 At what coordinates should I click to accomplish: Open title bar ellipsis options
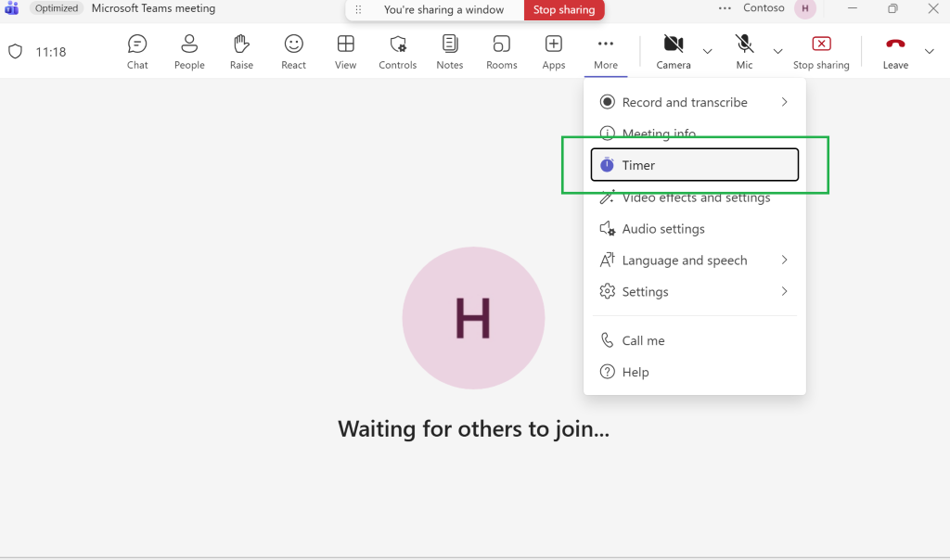coord(725,8)
